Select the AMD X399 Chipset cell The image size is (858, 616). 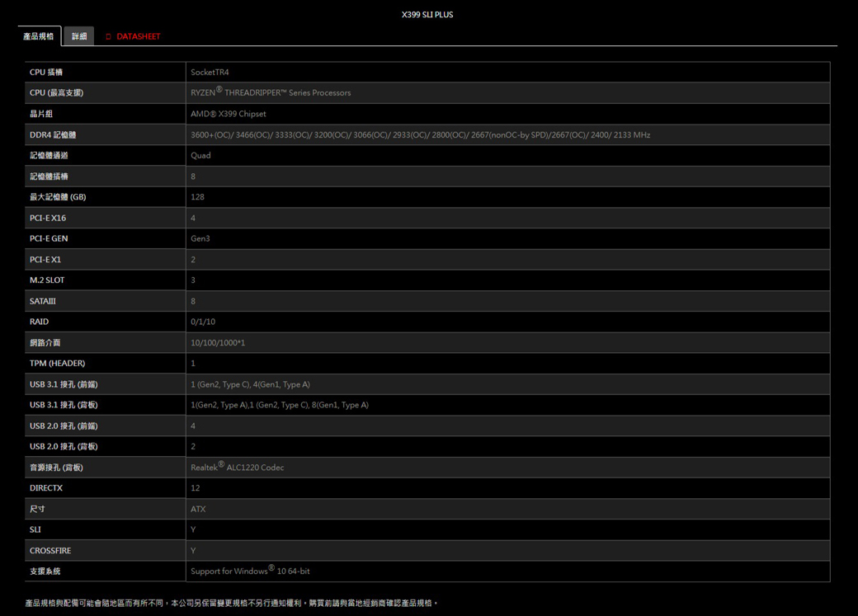pyautogui.click(x=229, y=114)
